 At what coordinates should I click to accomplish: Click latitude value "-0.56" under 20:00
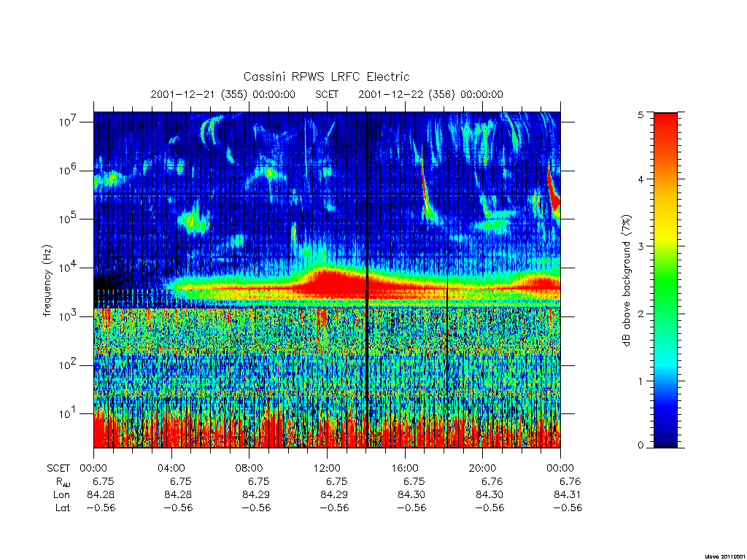pyautogui.click(x=489, y=507)
